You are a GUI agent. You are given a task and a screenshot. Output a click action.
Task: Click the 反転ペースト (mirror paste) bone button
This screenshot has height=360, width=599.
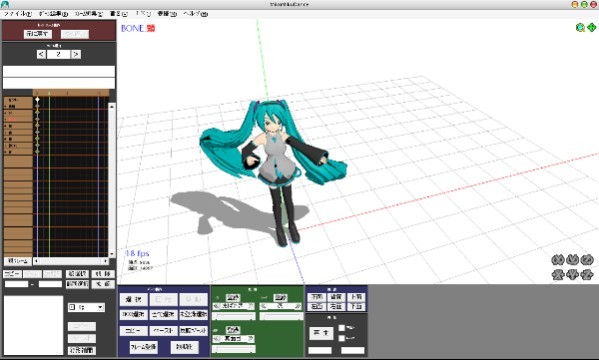point(193,331)
